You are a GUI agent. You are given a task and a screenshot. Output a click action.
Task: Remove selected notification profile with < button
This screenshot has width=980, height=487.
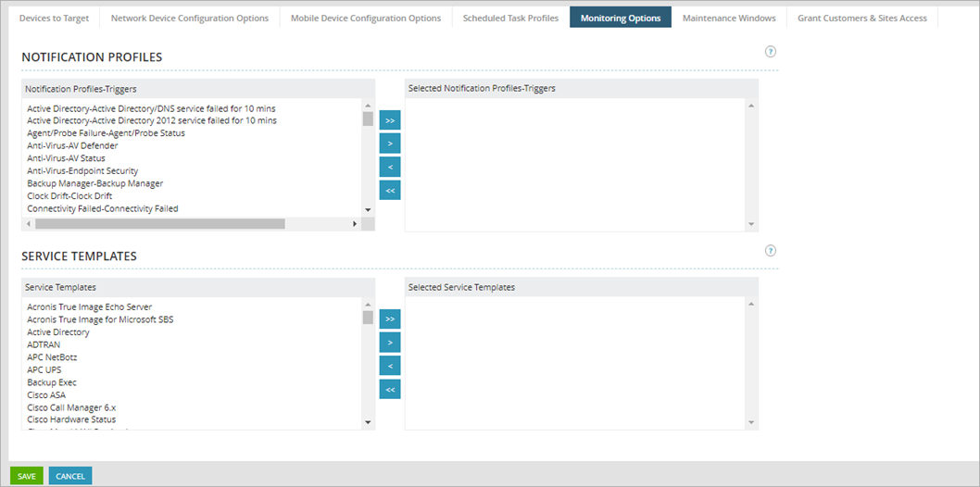click(390, 167)
